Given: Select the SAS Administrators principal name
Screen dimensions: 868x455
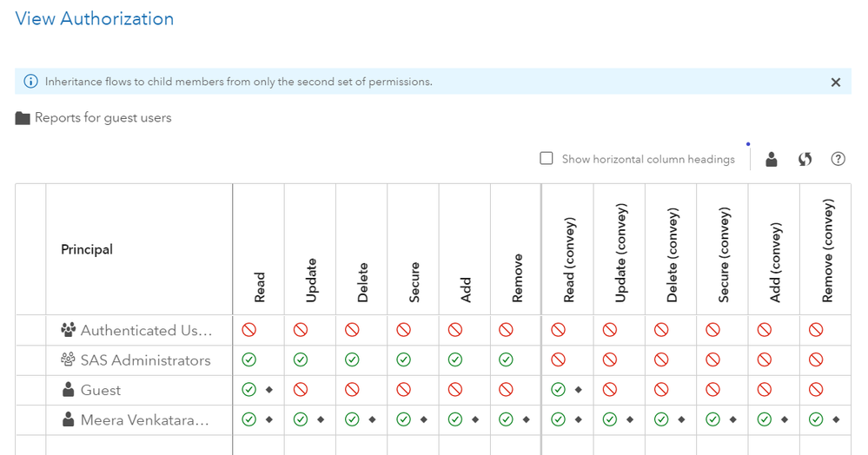Looking at the screenshot, I should [x=146, y=360].
